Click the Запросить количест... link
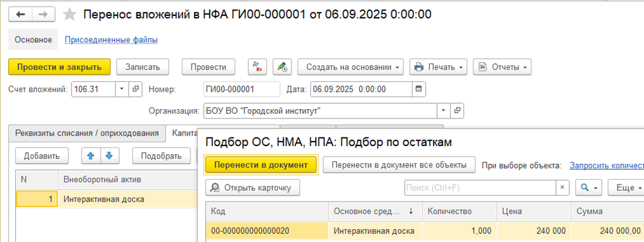Image resolution: width=644 pixels, height=242 pixels. (606, 165)
